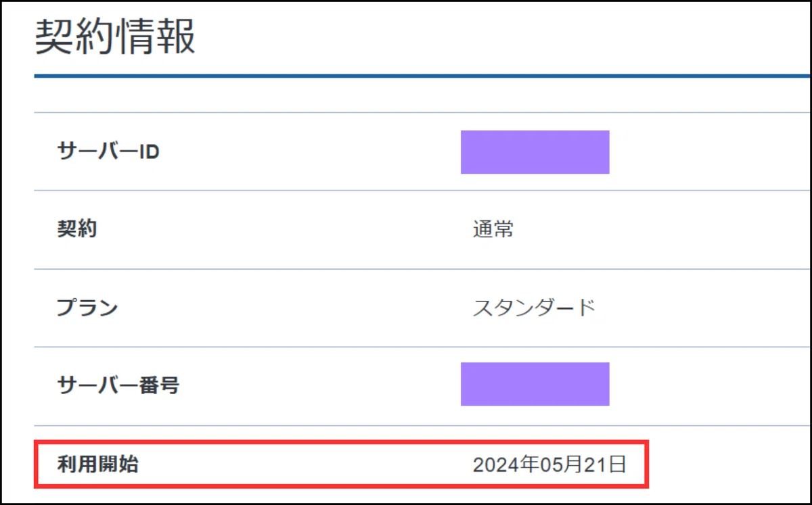Select the サーバーID row label
Image resolution: width=812 pixels, height=505 pixels.
tap(108, 152)
